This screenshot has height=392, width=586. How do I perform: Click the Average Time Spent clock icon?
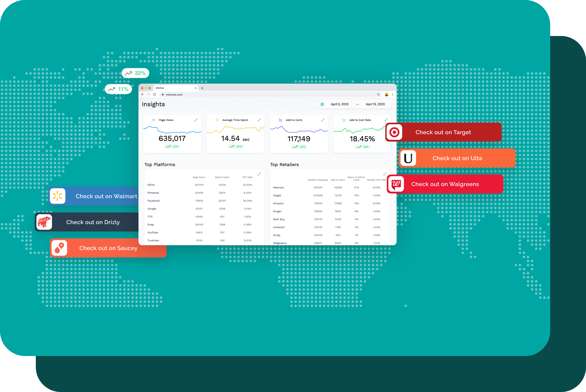(x=217, y=120)
